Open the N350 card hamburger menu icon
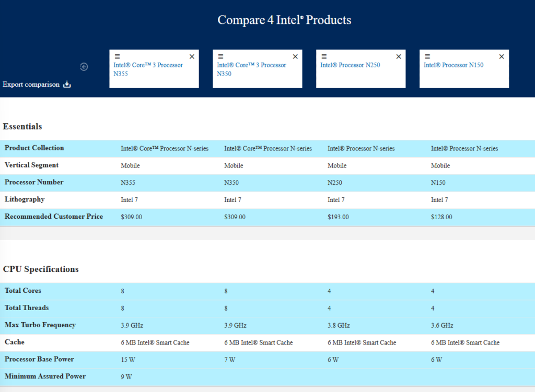 point(221,56)
